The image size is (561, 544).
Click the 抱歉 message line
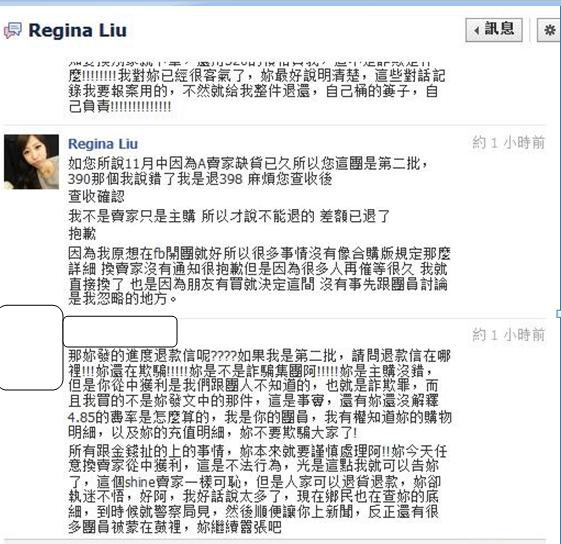click(82, 234)
